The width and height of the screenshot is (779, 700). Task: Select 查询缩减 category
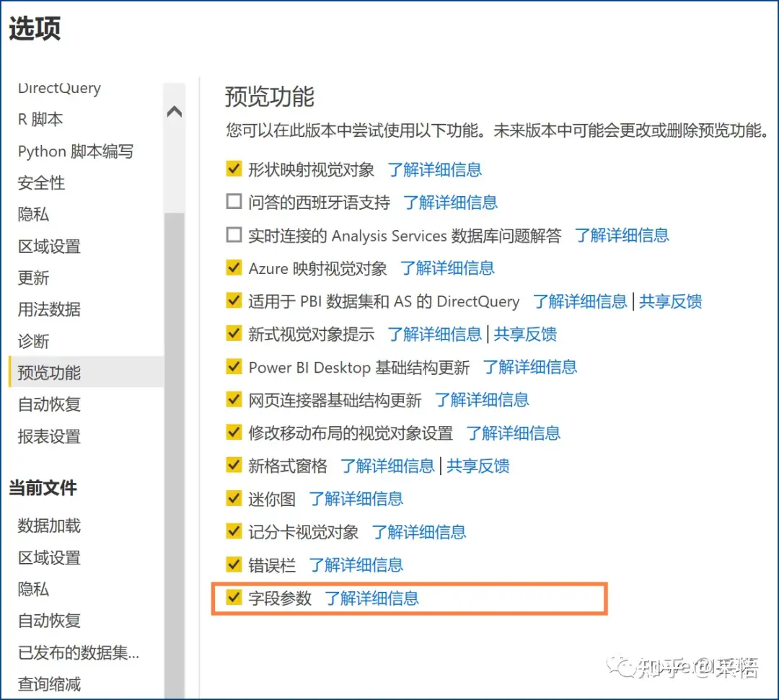click(49, 684)
